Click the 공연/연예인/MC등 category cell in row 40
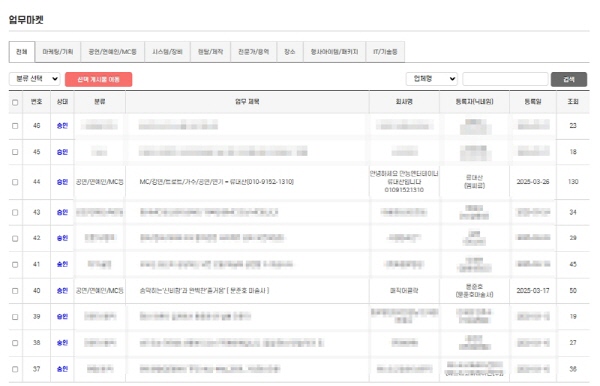The height and width of the screenshot is (386, 600). (99, 290)
